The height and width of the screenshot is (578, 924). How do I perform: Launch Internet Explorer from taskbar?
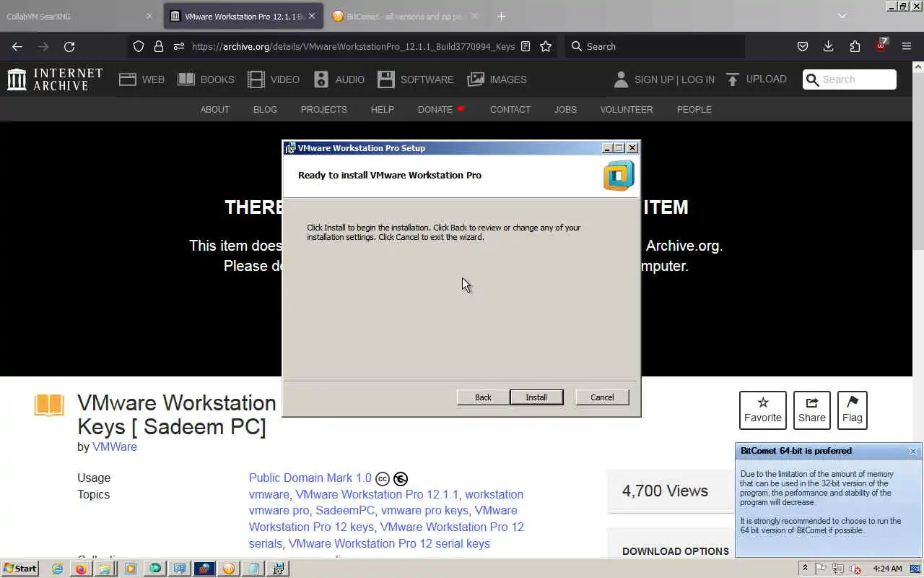pos(57,569)
